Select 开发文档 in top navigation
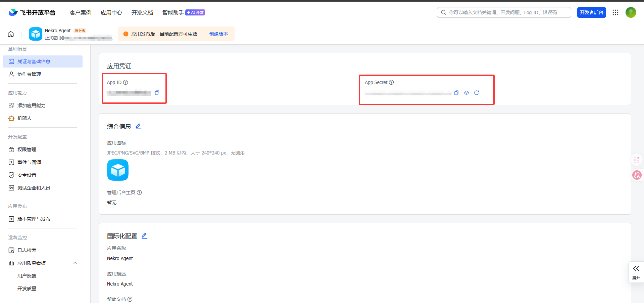644x303 pixels. [x=142, y=12]
